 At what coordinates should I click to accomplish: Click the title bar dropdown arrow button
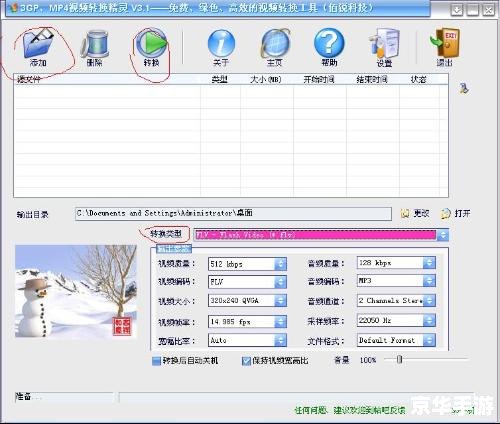(457, 10)
